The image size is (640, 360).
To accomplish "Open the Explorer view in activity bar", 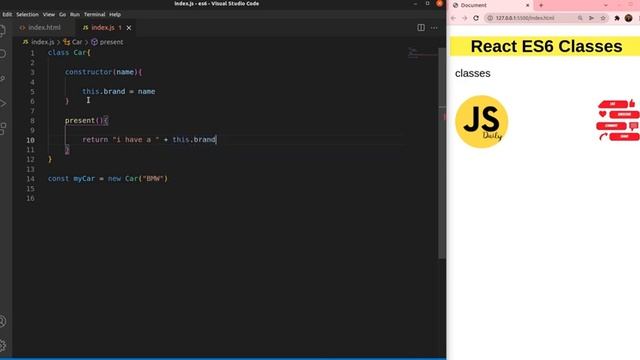I will coord(2,31).
